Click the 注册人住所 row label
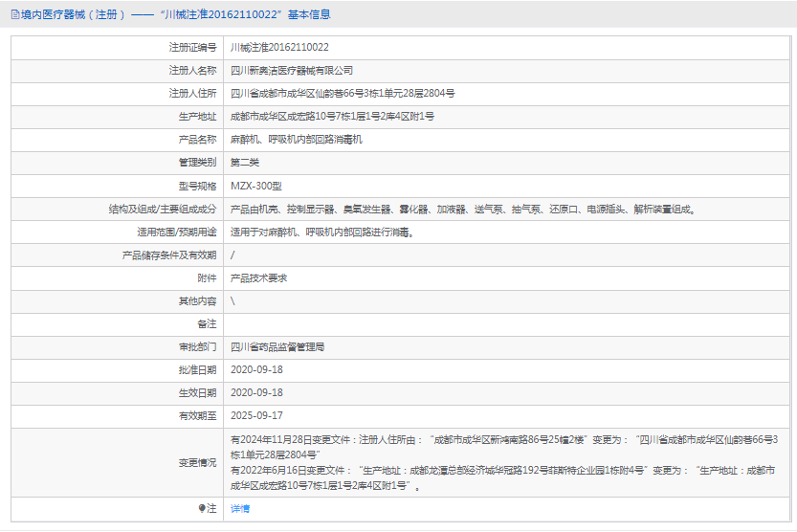The height and width of the screenshot is (532, 797). click(x=192, y=94)
